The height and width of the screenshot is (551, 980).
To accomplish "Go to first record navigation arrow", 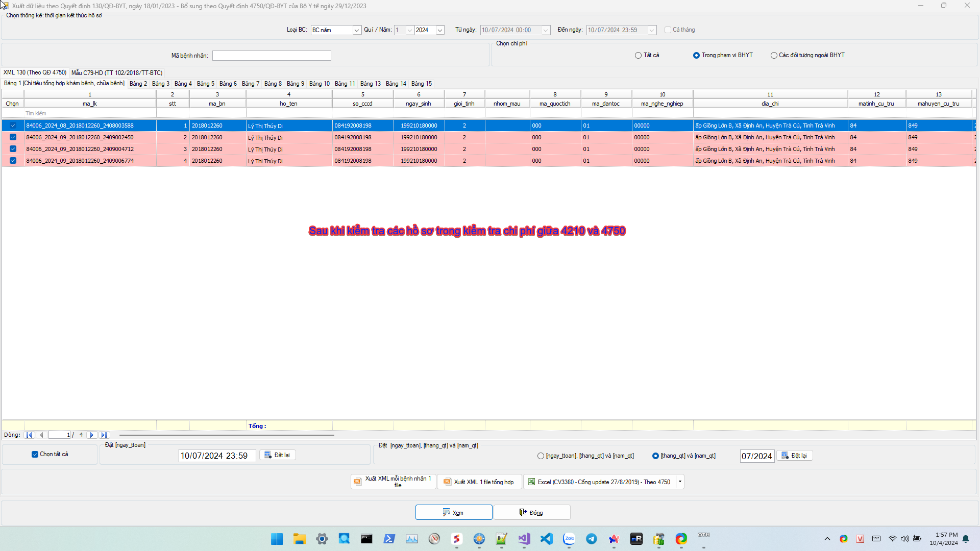I will [29, 435].
